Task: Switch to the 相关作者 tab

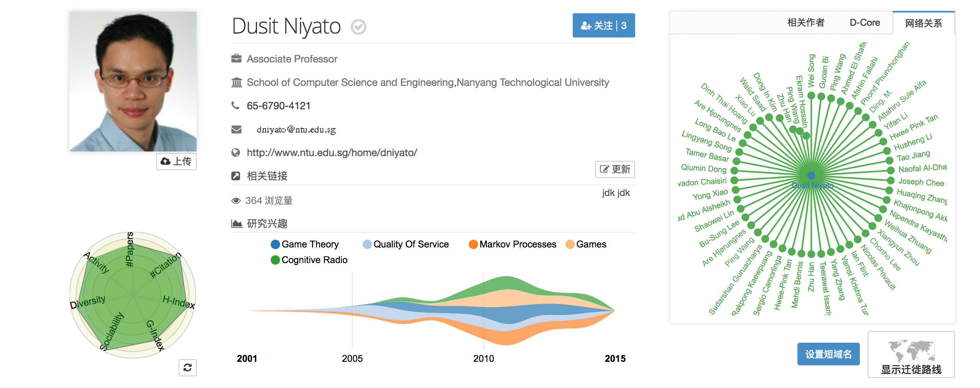Action: coord(806,23)
